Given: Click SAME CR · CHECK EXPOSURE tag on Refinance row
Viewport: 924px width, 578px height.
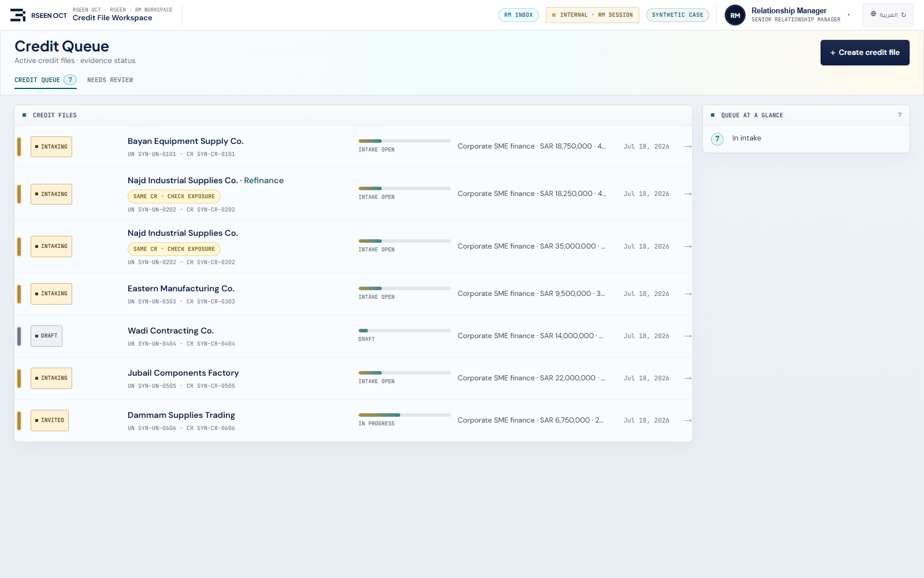Looking at the screenshot, I should [174, 197].
